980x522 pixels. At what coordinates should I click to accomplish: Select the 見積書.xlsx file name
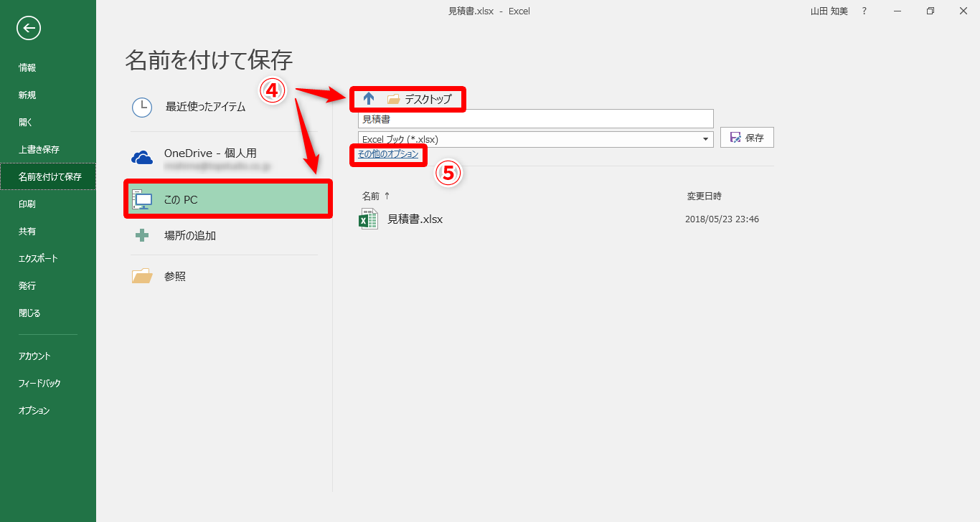point(415,219)
